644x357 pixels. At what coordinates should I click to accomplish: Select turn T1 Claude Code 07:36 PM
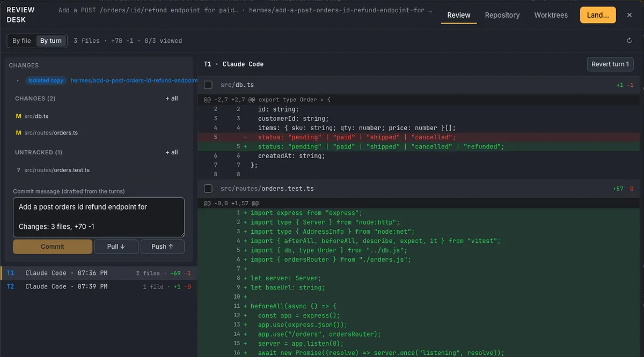tap(99, 273)
